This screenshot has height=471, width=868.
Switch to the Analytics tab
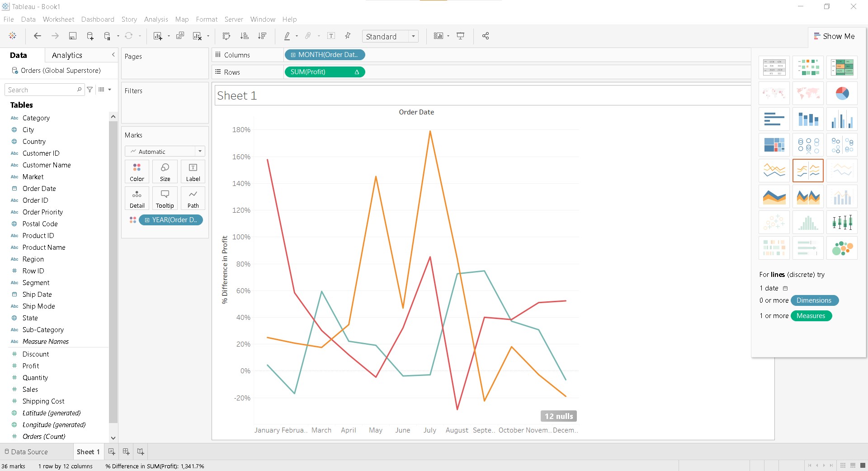[67, 55]
